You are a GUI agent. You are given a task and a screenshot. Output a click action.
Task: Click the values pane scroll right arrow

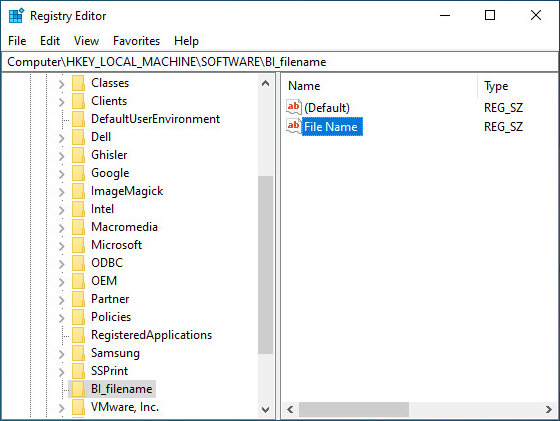click(549, 409)
